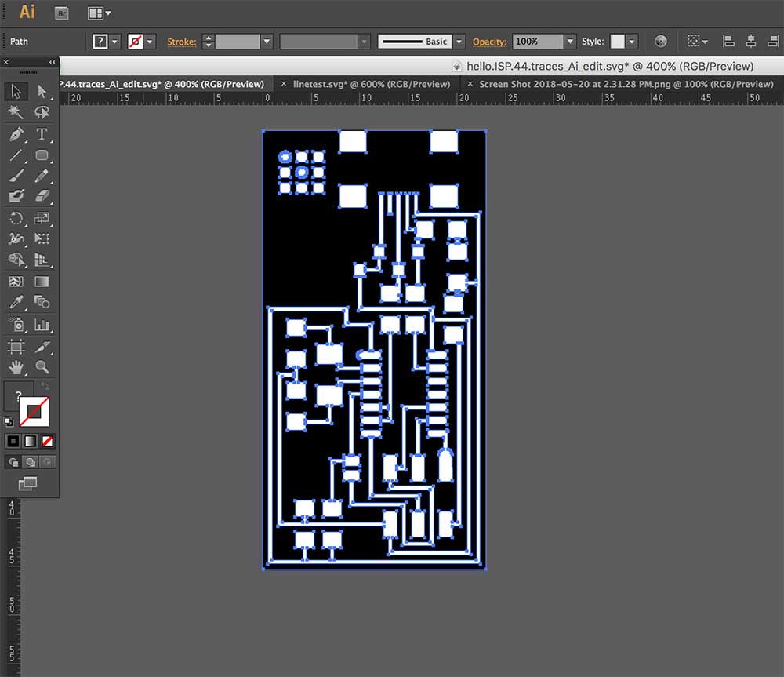
Task: Switch to the linetest.svg tab
Action: 371,84
